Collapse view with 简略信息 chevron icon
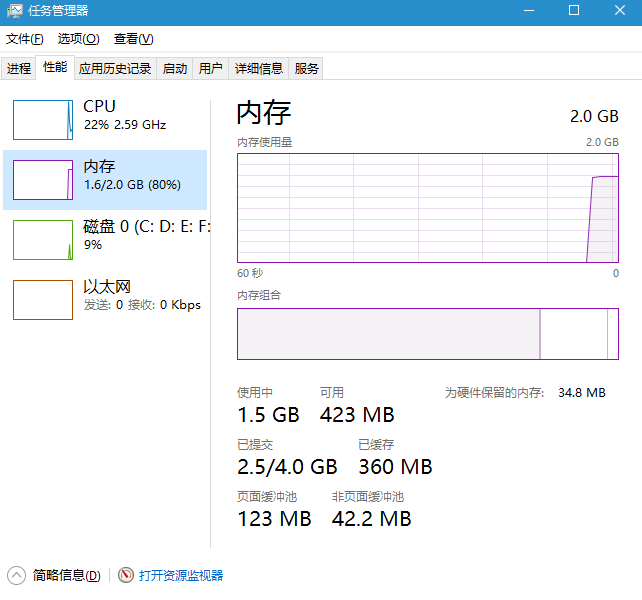This screenshot has height=600, width=642. 17,575
